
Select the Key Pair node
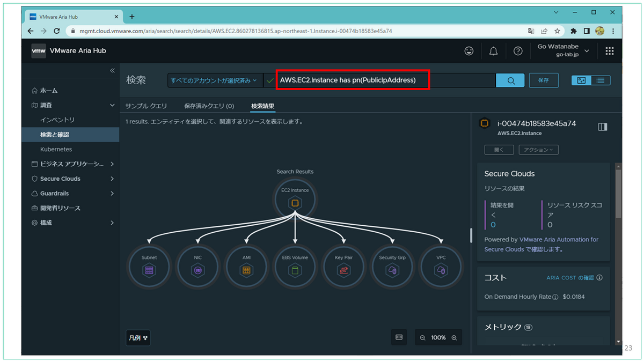pyautogui.click(x=343, y=266)
